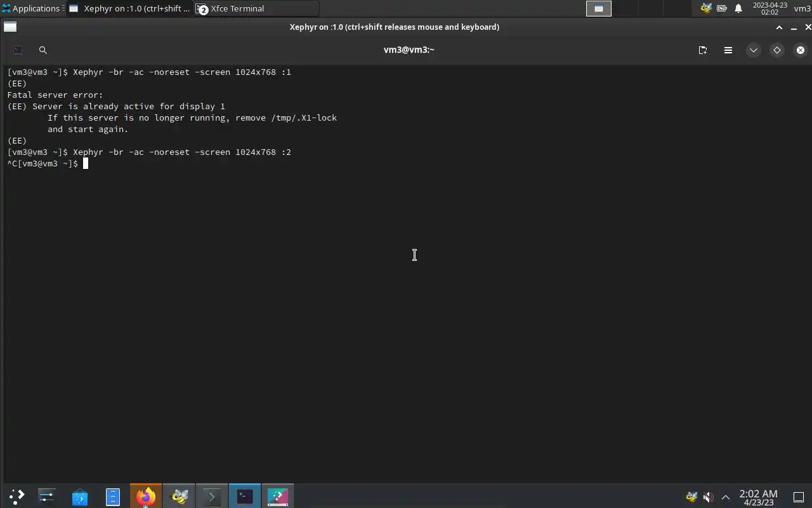Screen dimensions: 812x508
Task: Click the workspace switcher thumbnail in top panel
Action: tap(598, 8)
